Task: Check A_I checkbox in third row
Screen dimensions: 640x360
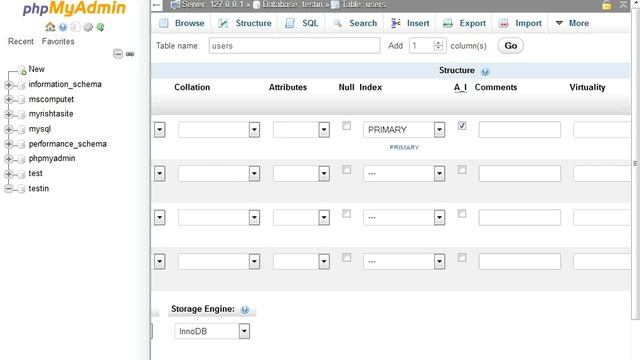Action: point(462,213)
